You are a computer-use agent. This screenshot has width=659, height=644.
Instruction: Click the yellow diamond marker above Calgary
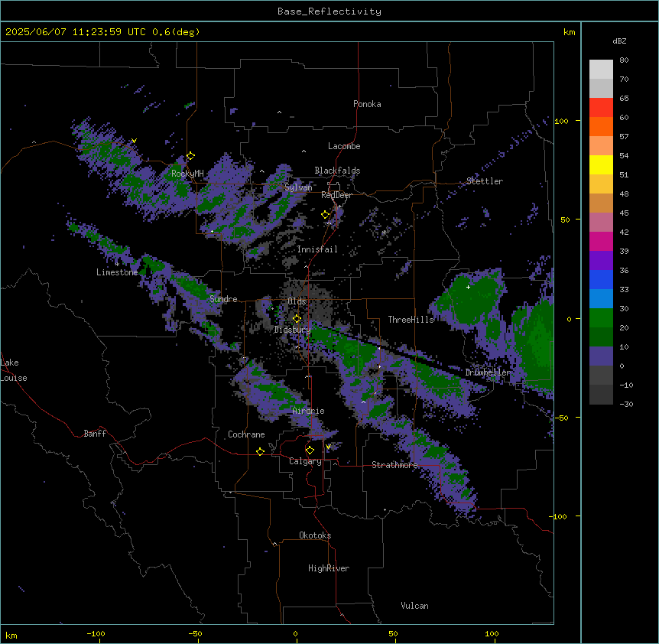click(310, 450)
